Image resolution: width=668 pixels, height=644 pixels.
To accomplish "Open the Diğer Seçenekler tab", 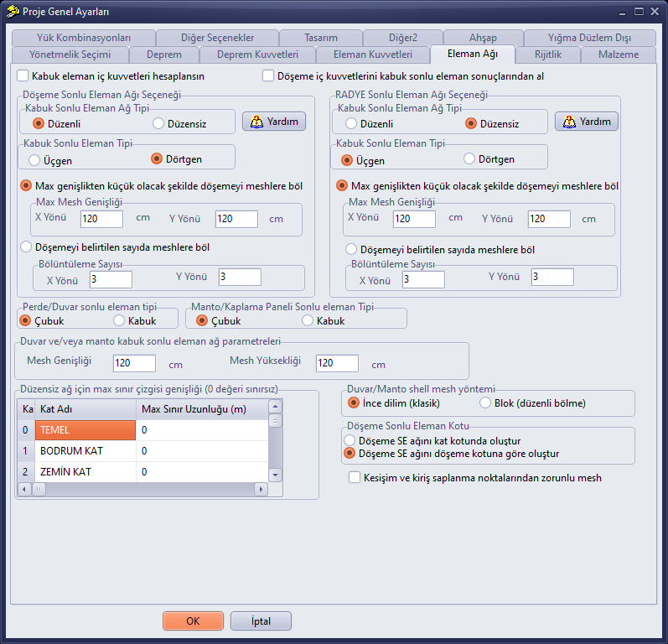I will pos(217,38).
